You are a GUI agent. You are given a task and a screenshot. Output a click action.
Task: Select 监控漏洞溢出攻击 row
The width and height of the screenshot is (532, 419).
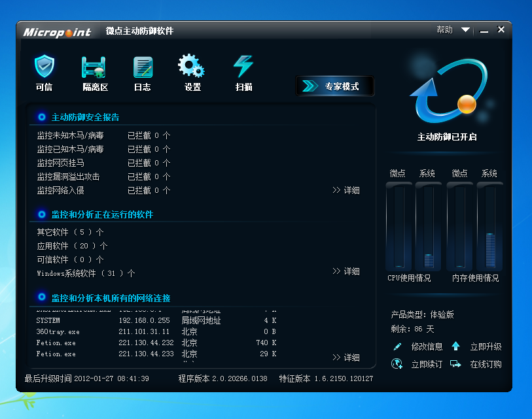tap(103, 176)
